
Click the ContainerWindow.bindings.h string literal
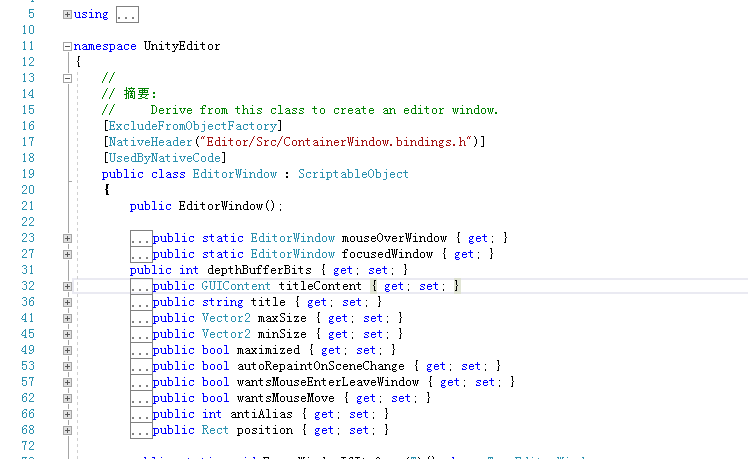[x=336, y=142]
